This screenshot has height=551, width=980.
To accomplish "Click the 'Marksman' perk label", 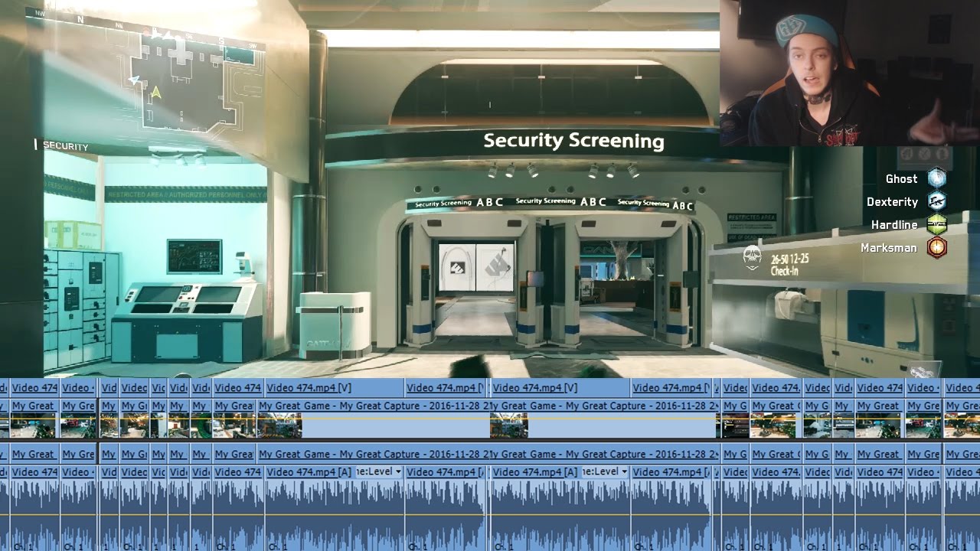I will 889,247.
